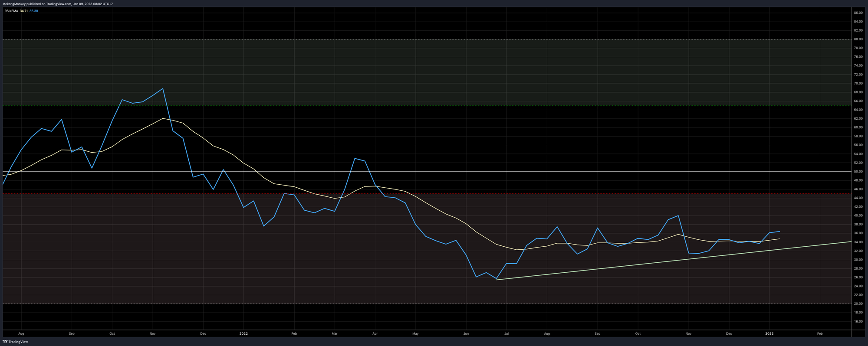The height and width of the screenshot is (346, 868).
Task: Click the 56.00 scale label
Action: [x=858, y=145]
